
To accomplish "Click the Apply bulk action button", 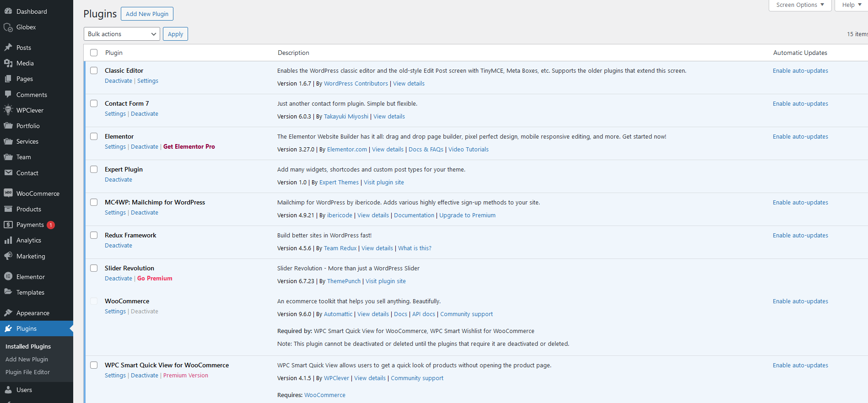I will tap(175, 34).
